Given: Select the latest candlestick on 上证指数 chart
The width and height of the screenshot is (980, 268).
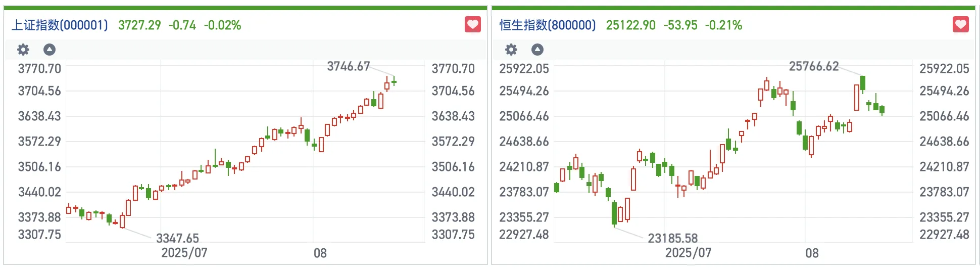Looking at the screenshot, I should 394,81.
